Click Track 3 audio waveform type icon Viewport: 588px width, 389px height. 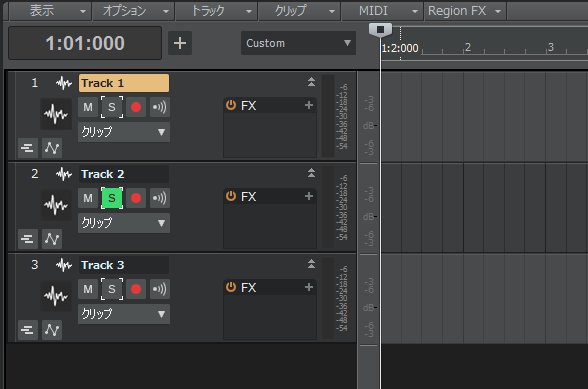(64, 265)
